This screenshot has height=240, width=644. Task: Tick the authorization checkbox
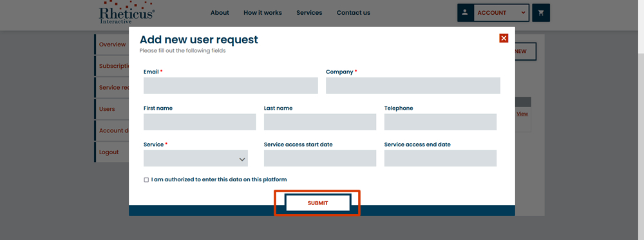pos(146,180)
